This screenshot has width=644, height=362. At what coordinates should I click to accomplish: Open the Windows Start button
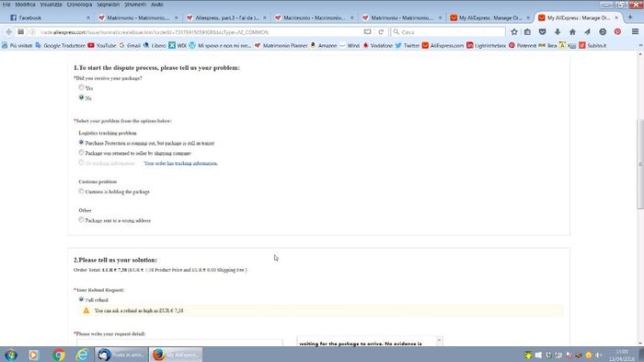coord(11,355)
